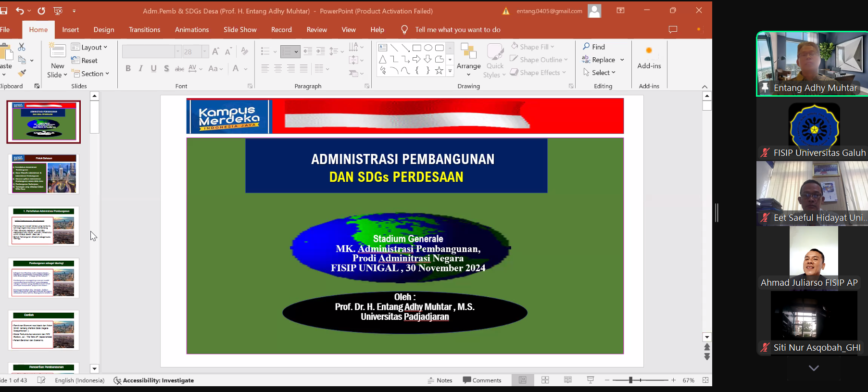Switch to the Slide Show tab
This screenshot has width=868, height=392.
pos(240,30)
